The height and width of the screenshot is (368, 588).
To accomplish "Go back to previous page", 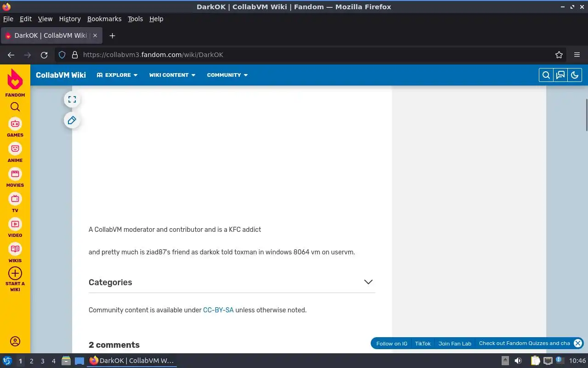I will pyautogui.click(x=11, y=55).
